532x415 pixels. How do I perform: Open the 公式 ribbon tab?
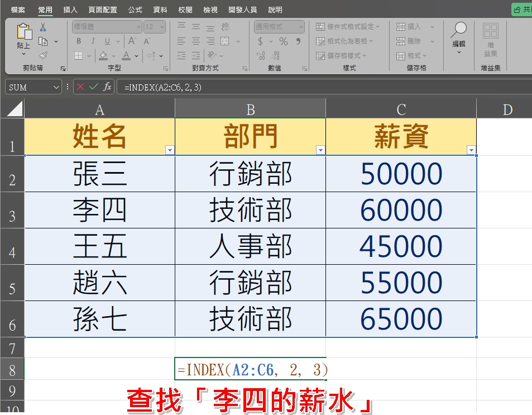(135, 10)
